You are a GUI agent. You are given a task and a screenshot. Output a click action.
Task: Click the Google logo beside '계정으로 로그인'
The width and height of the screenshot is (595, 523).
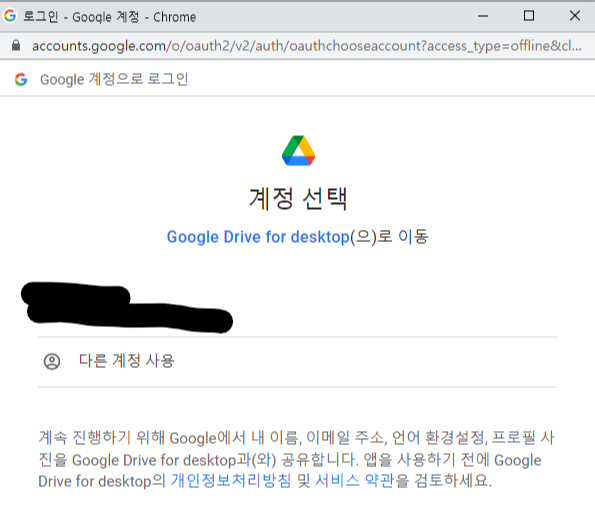click(21, 79)
